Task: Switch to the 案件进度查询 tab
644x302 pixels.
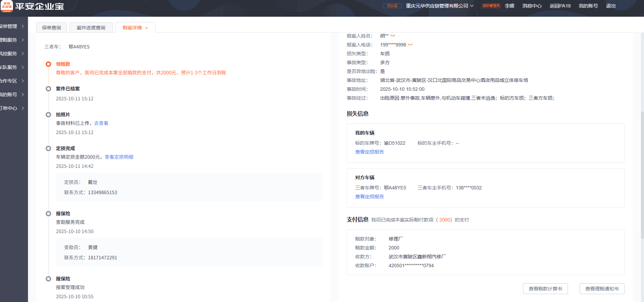Action: [91, 28]
